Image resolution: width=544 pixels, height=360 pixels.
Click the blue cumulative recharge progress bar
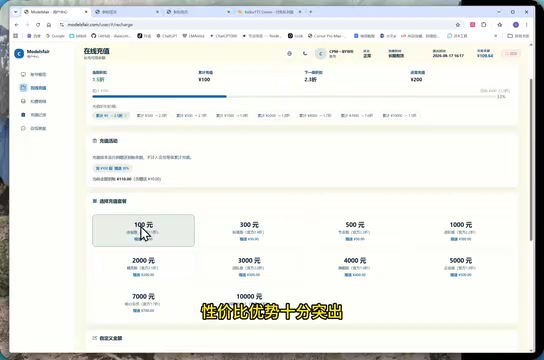point(160,97)
